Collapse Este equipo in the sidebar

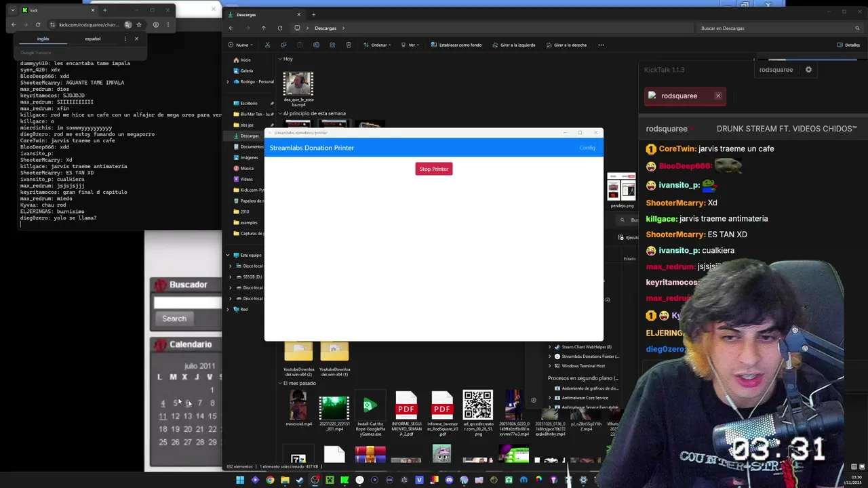(228, 255)
